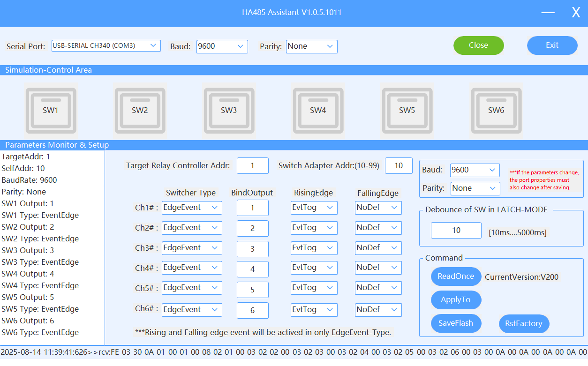
Task: Click the SW4 switch icon
Action: [318, 110]
